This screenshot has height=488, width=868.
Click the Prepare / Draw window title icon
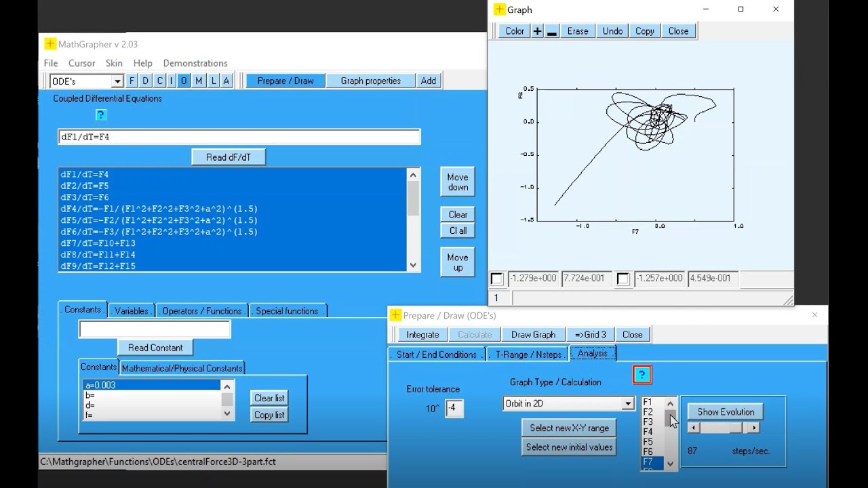[x=395, y=315]
